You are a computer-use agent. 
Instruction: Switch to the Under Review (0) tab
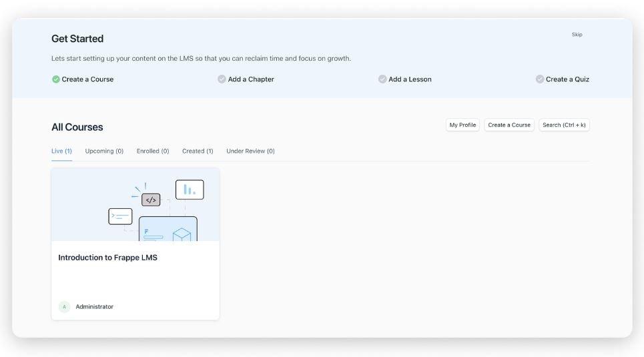(x=250, y=151)
